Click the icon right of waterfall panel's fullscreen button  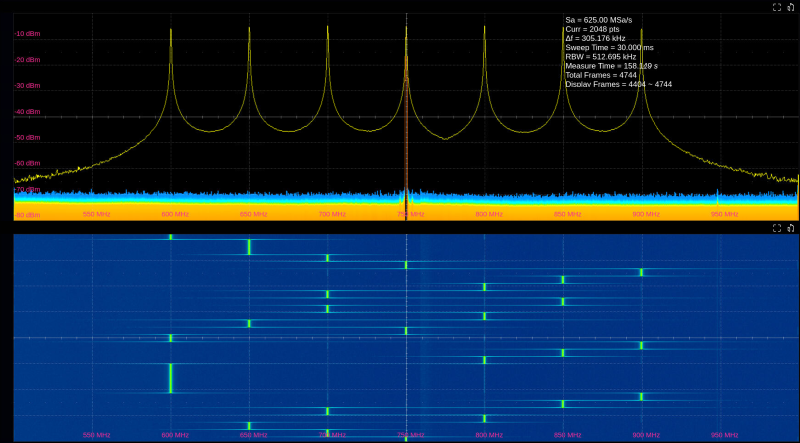pyautogui.click(x=791, y=228)
